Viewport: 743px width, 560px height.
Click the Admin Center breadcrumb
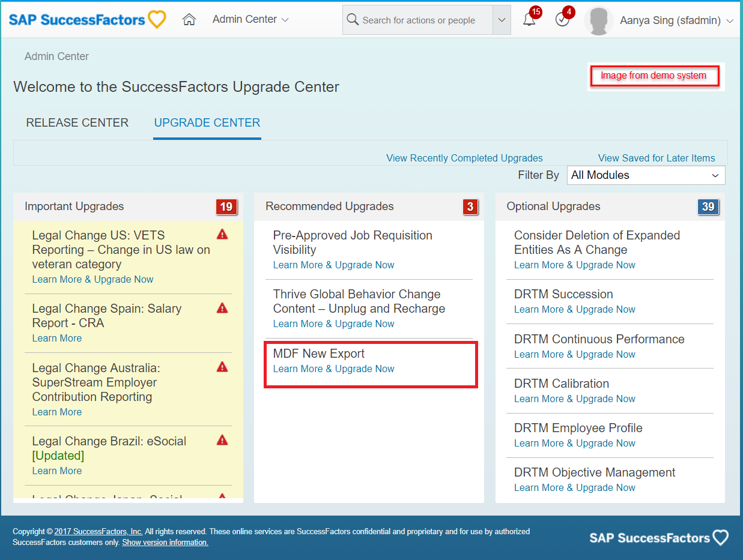point(56,56)
